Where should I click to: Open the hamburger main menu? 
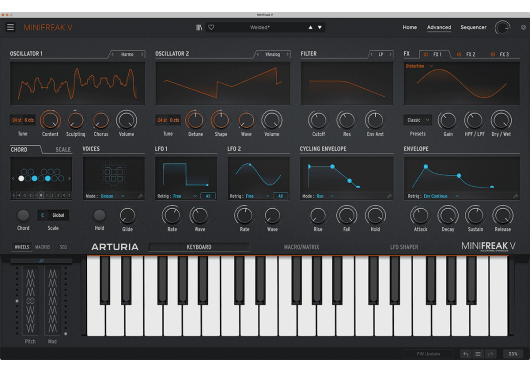coord(10,27)
